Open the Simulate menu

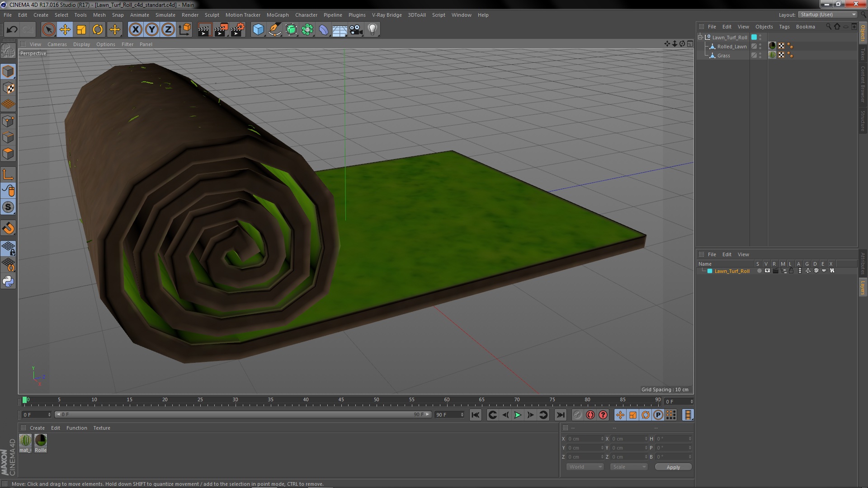[x=165, y=15]
